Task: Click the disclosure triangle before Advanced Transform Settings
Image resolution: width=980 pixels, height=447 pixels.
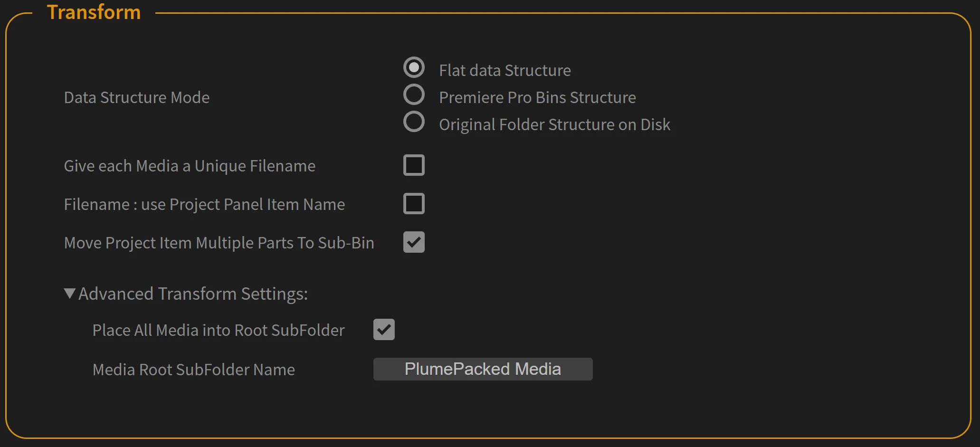Action: coord(69,294)
